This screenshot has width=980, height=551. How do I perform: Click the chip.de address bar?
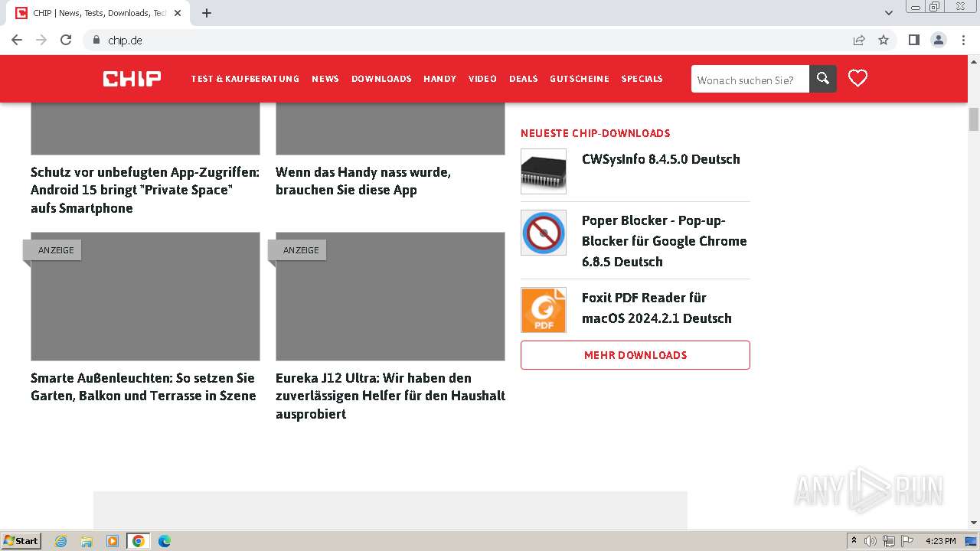pos(467,40)
